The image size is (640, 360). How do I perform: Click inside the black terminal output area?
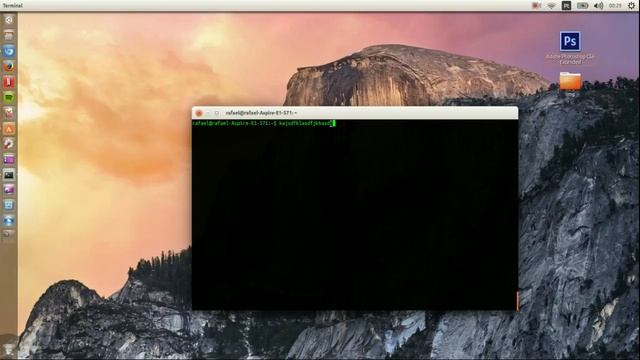tap(355, 216)
